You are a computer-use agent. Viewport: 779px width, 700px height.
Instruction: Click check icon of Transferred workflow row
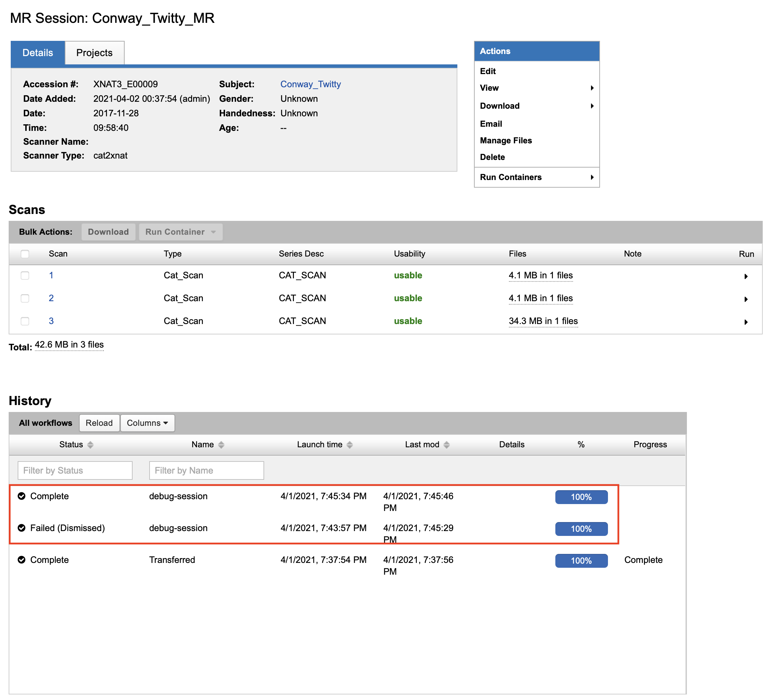coord(21,559)
